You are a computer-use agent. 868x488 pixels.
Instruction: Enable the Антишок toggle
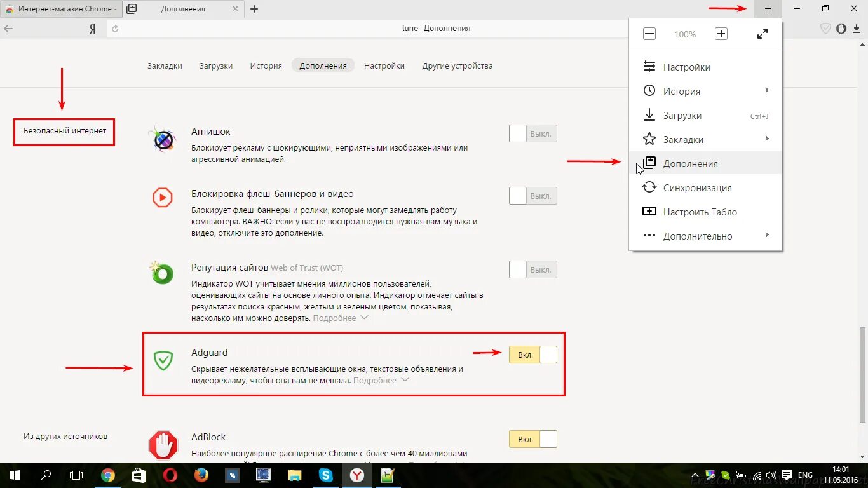click(533, 133)
